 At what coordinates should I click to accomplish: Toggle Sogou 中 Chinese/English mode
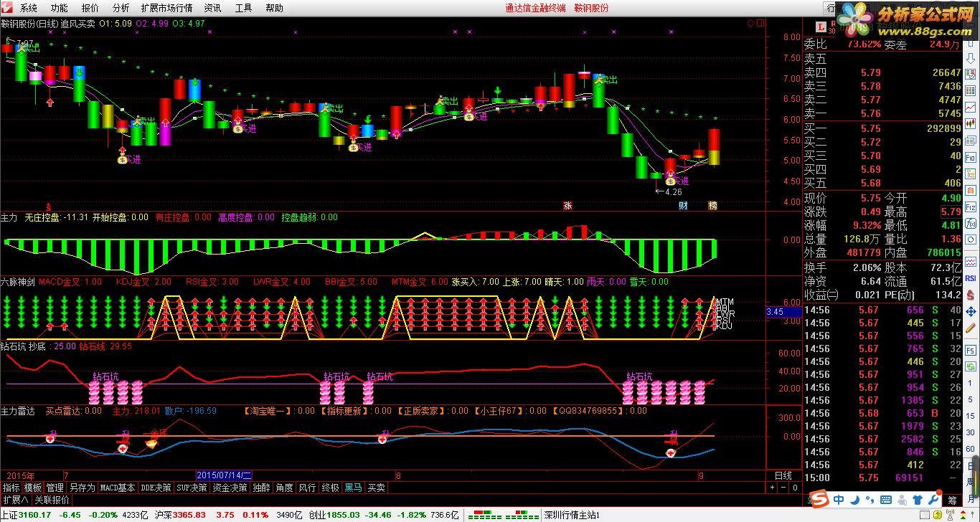pos(839,499)
